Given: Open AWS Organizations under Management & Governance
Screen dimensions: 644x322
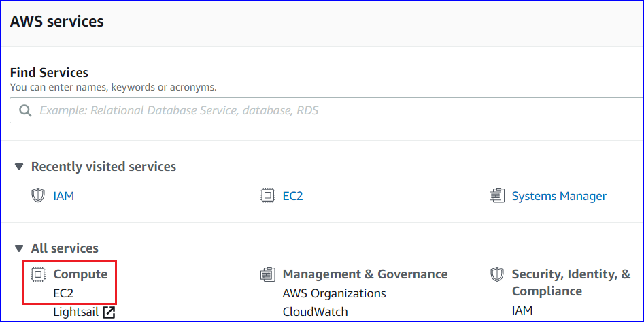Looking at the screenshot, I should click(335, 293).
